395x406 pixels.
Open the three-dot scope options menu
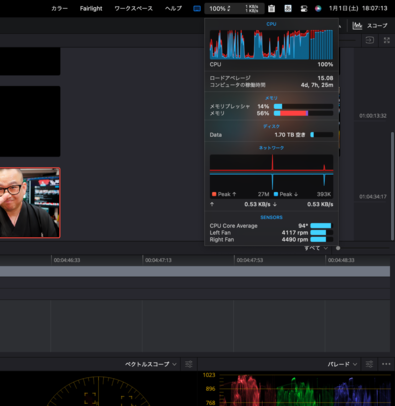(x=386, y=364)
